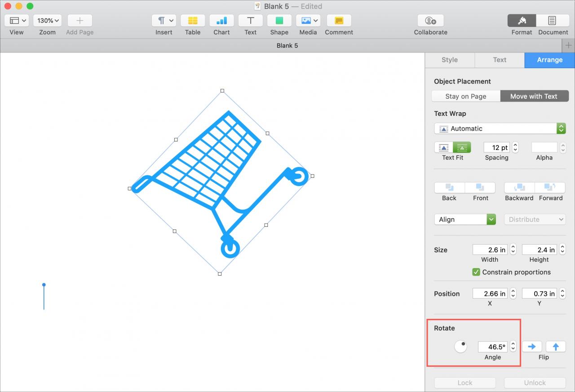Insert a Chart from toolbar
This screenshot has width=575, height=392.
coord(221,21)
